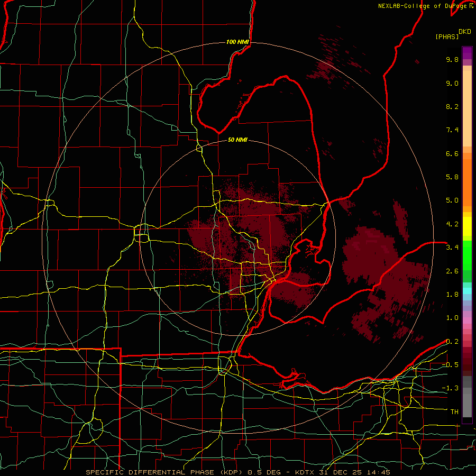The width and height of the screenshot is (476, 476).
Task: Click the 100 NMI range ring label
Action: coord(237,42)
